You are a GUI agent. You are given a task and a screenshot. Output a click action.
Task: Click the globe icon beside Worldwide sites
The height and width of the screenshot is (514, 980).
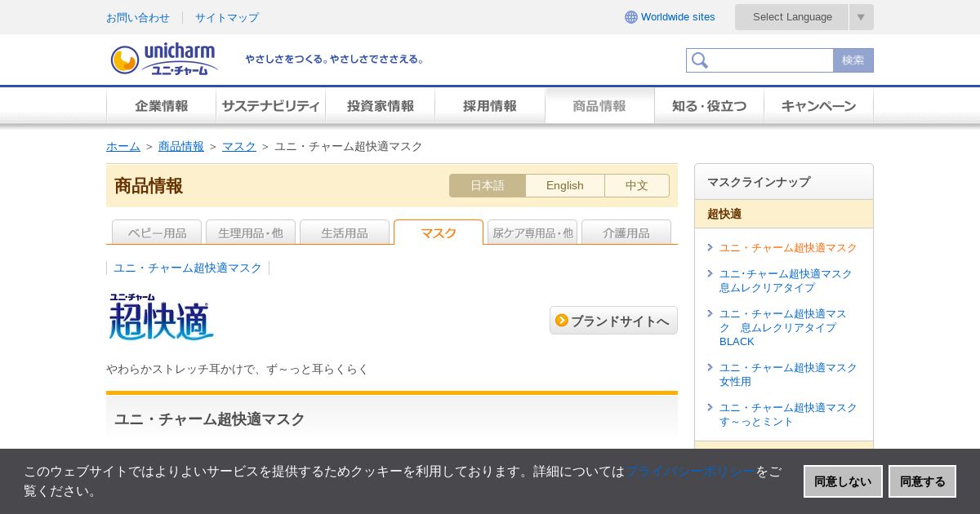coord(631,17)
